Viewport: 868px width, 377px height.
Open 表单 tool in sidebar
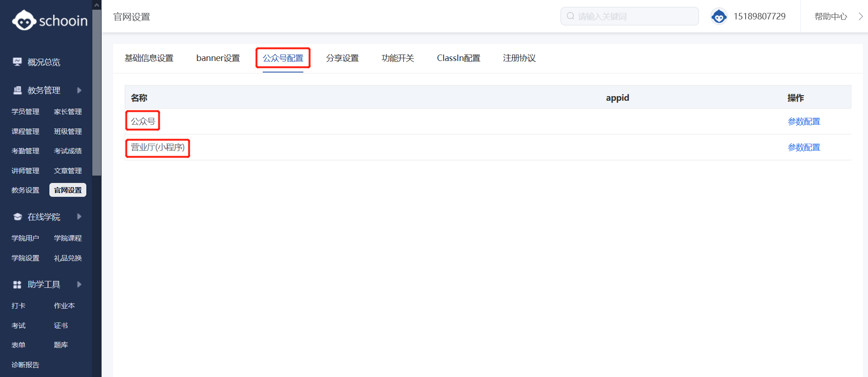tap(18, 345)
